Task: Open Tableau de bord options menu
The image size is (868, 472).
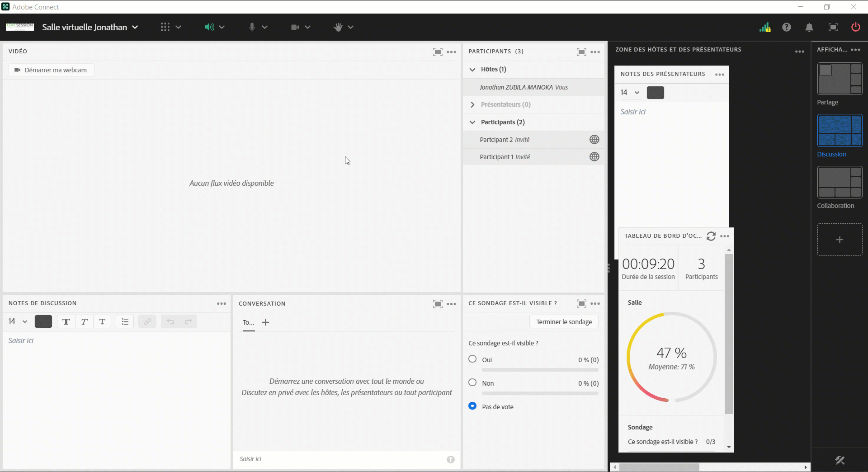Action: click(x=725, y=236)
